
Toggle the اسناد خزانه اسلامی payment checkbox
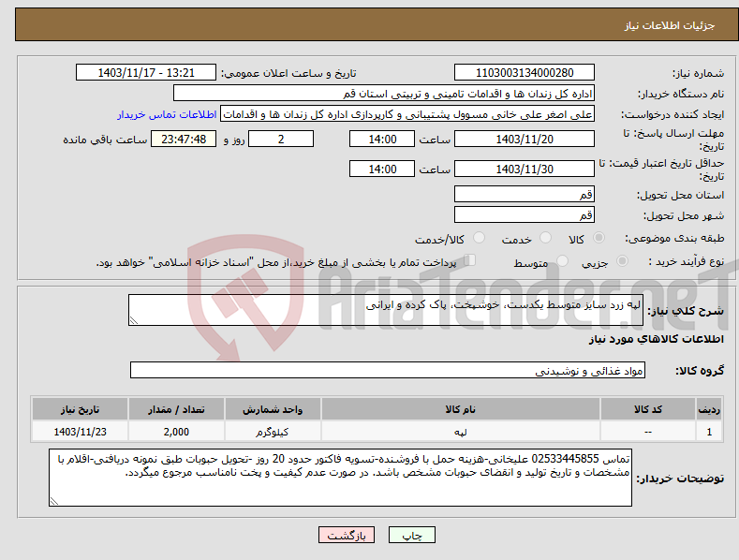[470, 259]
